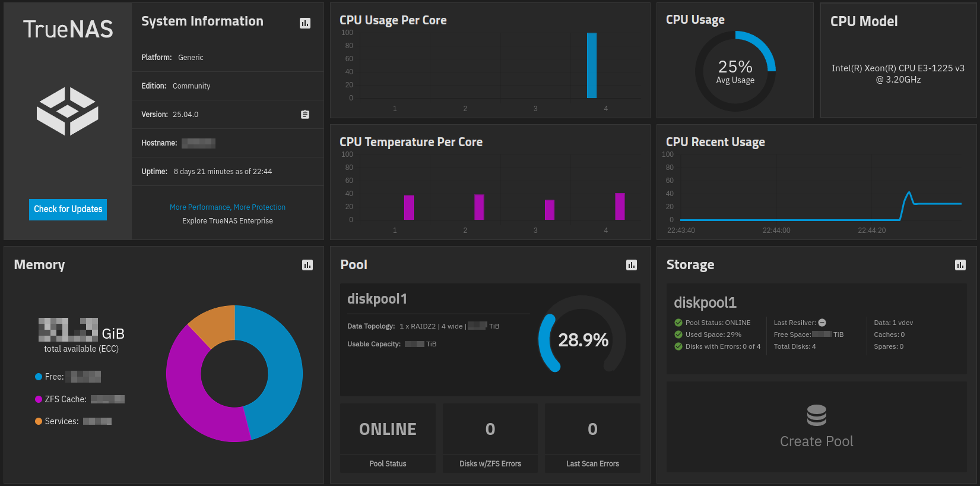Screen dimensions: 980x486
Task: Click Free Space text in Storage
Action: click(x=808, y=334)
